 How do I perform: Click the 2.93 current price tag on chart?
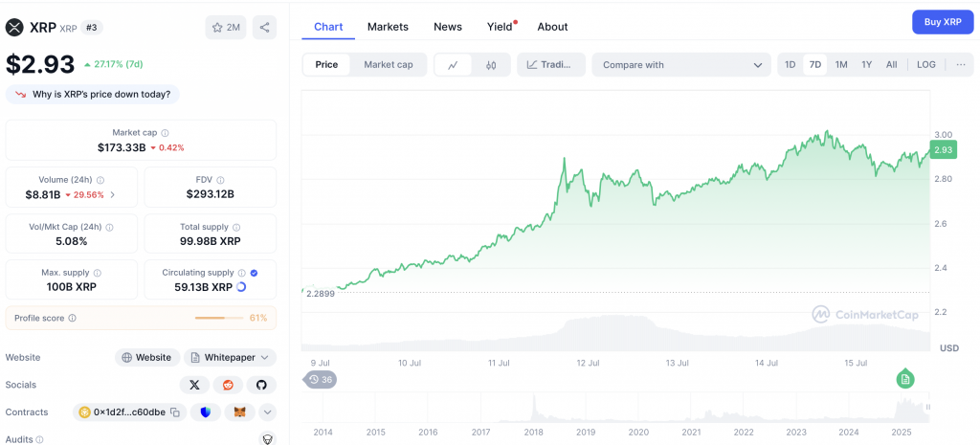(x=942, y=150)
